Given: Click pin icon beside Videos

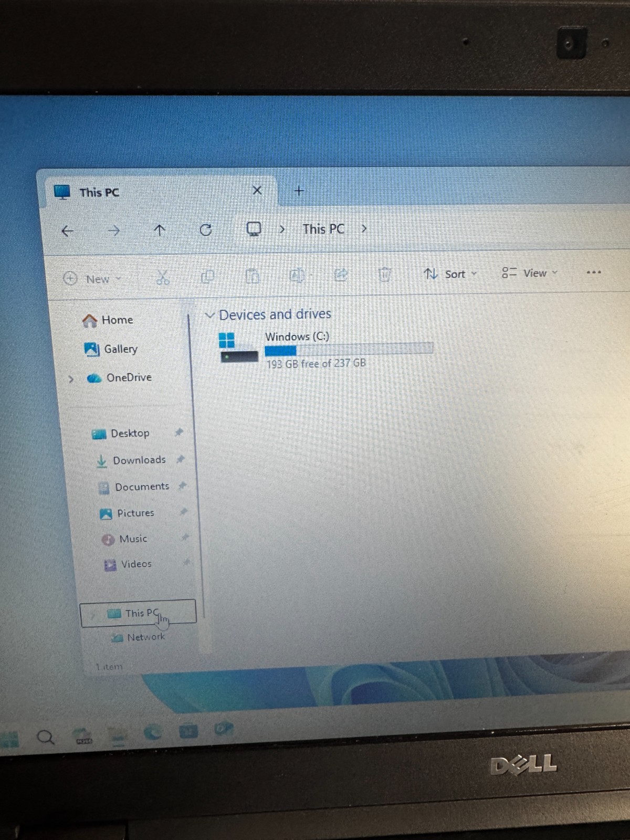Looking at the screenshot, I should (x=186, y=562).
